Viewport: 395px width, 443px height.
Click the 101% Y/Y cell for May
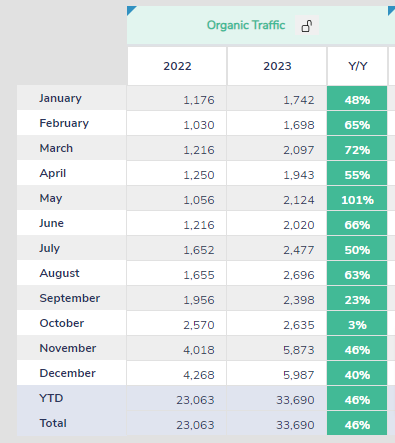357,200
